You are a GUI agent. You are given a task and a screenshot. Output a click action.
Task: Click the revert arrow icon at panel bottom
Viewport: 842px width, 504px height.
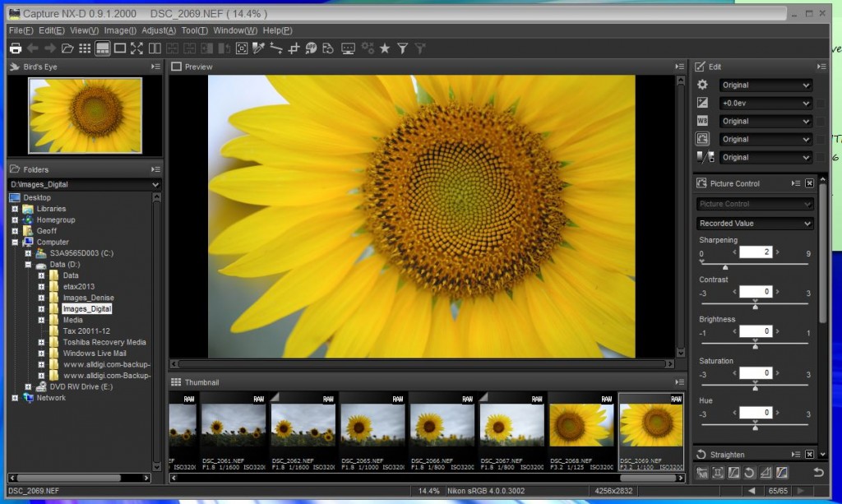817,472
